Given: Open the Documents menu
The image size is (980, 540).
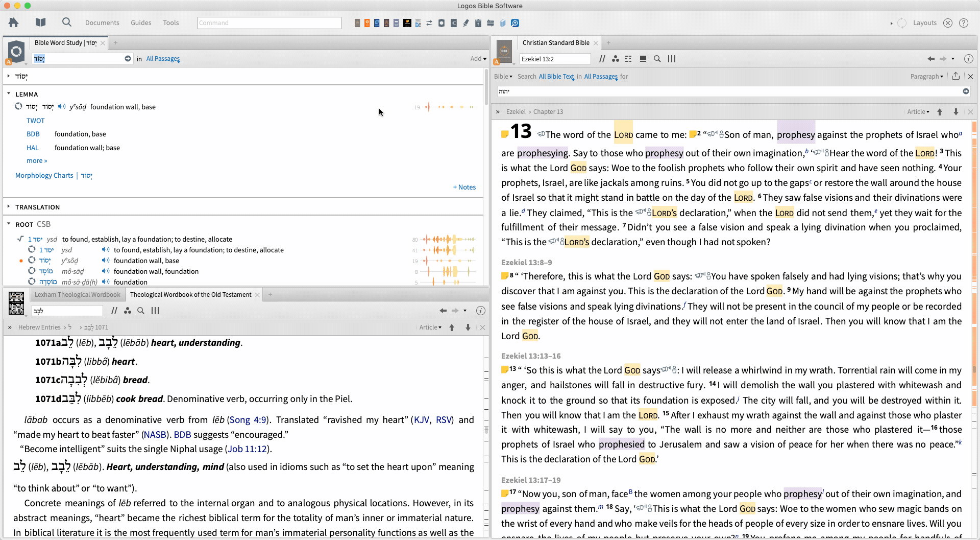Looking at the screenshot, I should point(102,23).
